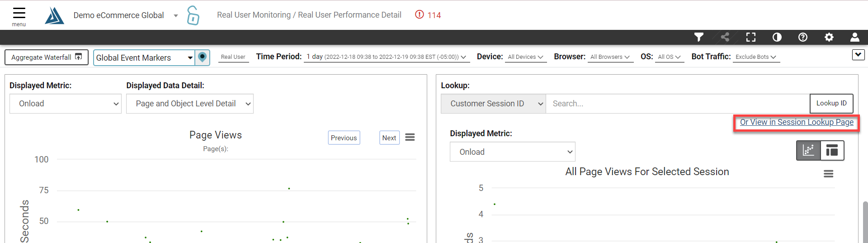Focus the Lookup Search field

click(678, 104)
